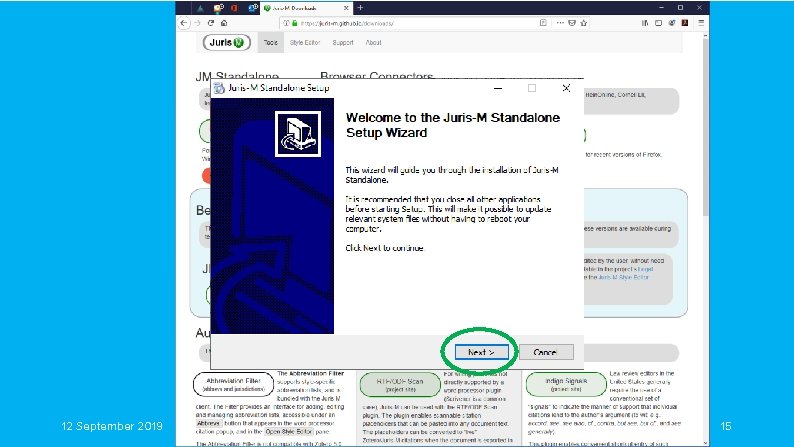Click the Juris-M Setup title bar icon
The height and width of the screenshot is (447, 794).
pyautogui.click(x=219, y=88)
